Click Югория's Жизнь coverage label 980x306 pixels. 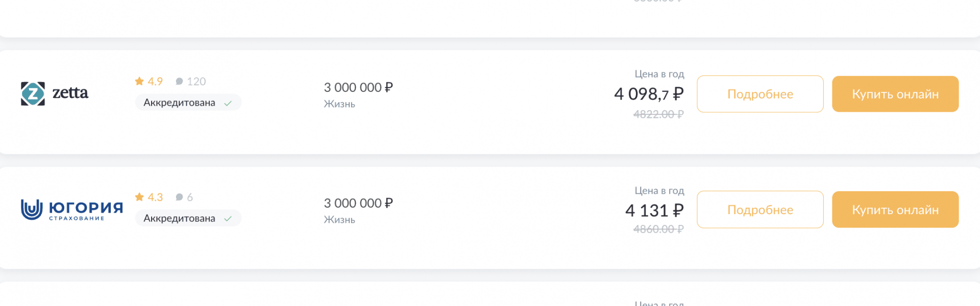339,220
